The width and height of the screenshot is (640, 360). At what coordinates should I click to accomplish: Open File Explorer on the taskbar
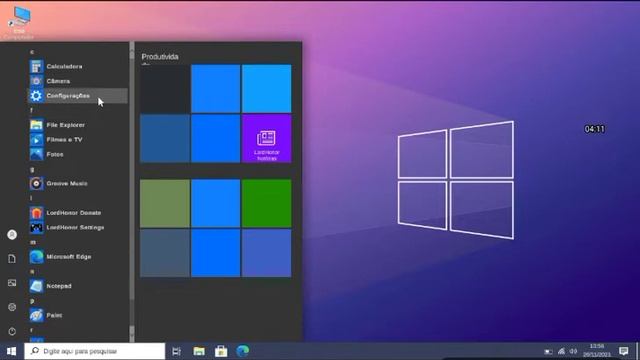click(199, 351)
